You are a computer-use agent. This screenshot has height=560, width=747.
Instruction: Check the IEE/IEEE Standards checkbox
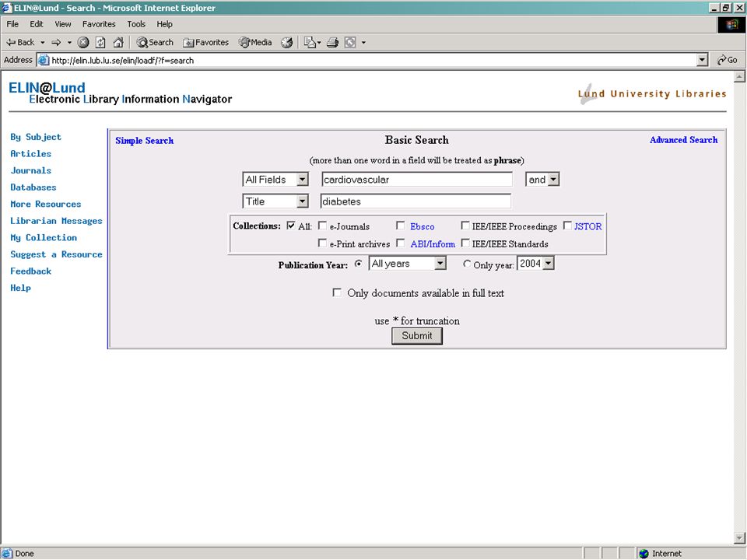[x=465, y=243]
